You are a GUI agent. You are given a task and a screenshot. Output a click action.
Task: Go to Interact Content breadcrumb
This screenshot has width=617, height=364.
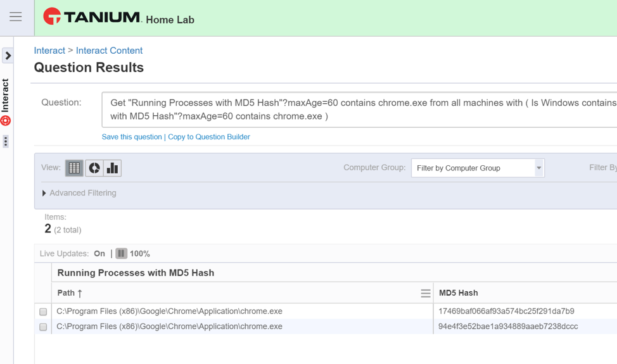[109, 51]
